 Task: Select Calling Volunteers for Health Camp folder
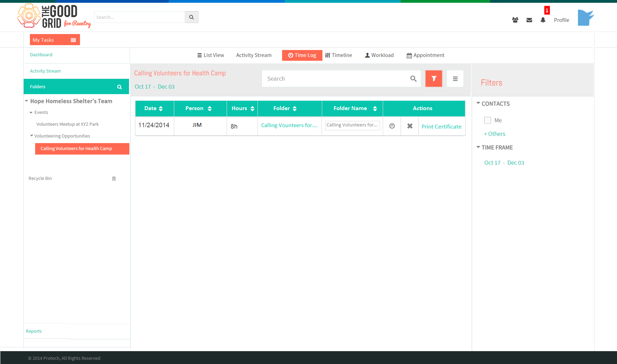pos(82,149)
